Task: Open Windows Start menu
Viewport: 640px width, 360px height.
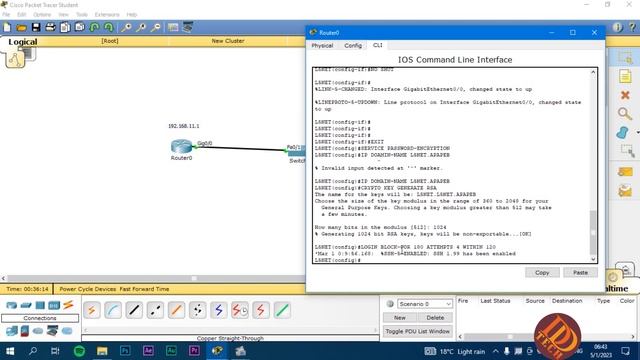Action: click(10, 351)
